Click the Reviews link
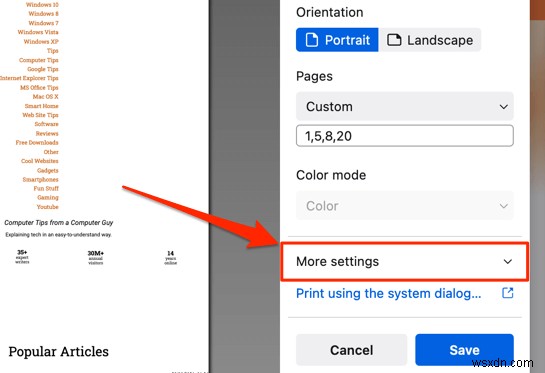The height and width of the screenshot is (373, 545). (x=47, y=133)
